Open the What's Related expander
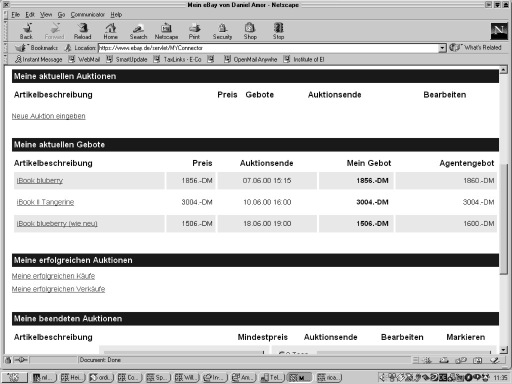Image resolution: width=512 pixels, height=384 pixels. point(475,48)
